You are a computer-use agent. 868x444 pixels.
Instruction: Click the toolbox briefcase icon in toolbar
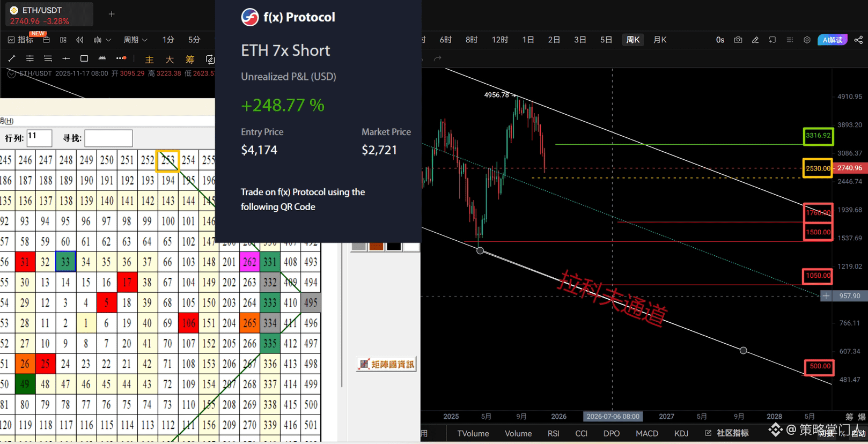pos(46,40)
